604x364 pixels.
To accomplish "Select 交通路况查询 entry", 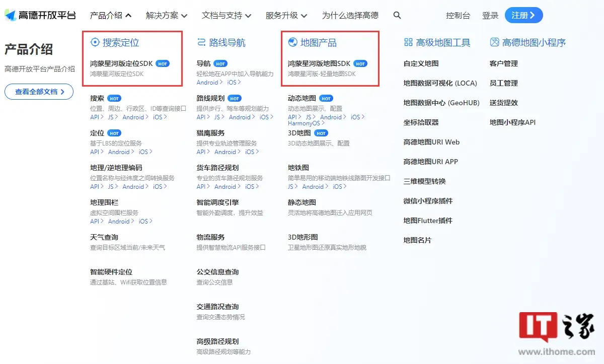I will pos(217,307).
